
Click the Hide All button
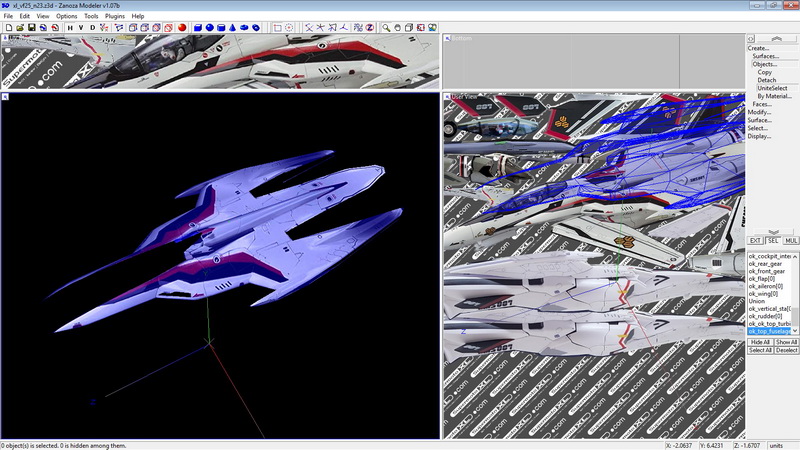point(760,342)
